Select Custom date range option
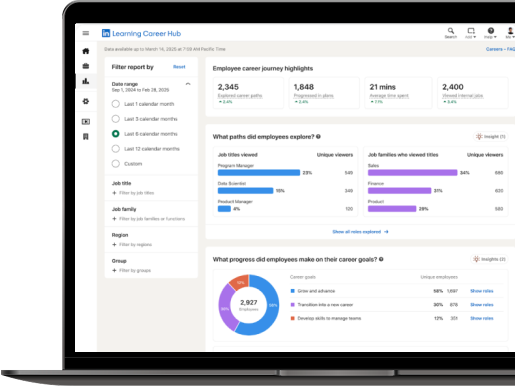The width and height of the screenshot is (515, 386). coord(116,164)
